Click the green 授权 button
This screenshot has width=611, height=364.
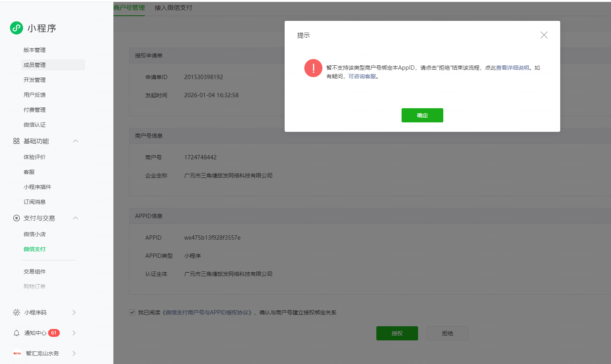coord(397,333)
